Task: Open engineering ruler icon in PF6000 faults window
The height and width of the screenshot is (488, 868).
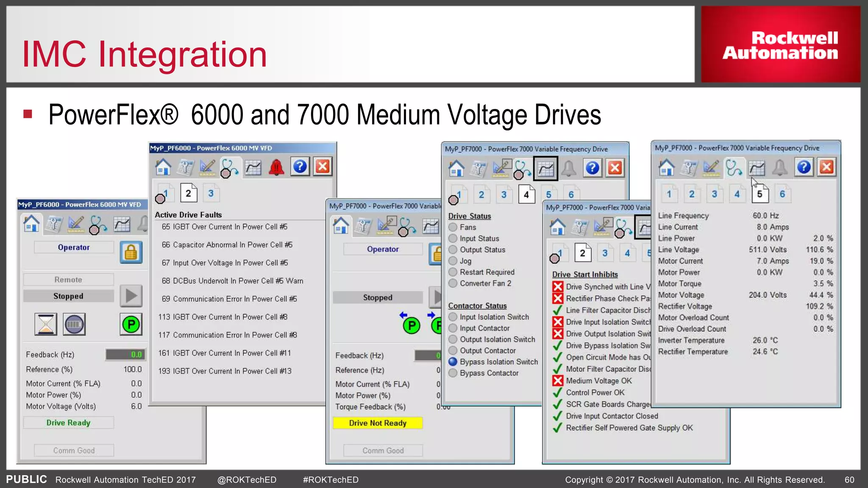Action: click(207, 168)
